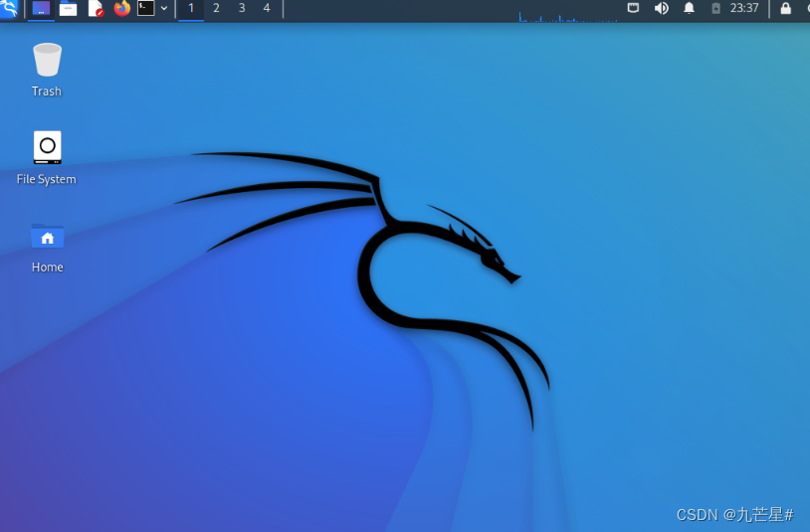Screen dimensions: 810x532
Task: Open the Kali applications menu
Action: click(x=9, y=8)
